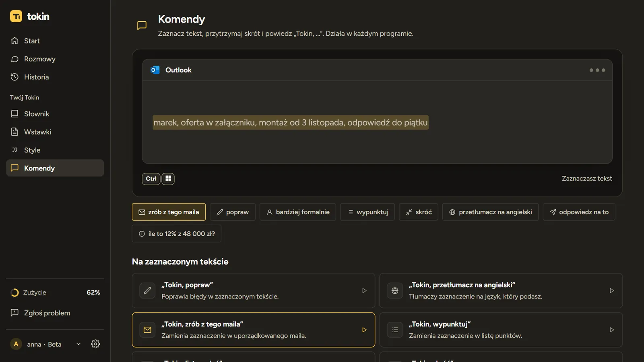Click the Windows key badge
This screenshot has width=644, height=362.
168,179
